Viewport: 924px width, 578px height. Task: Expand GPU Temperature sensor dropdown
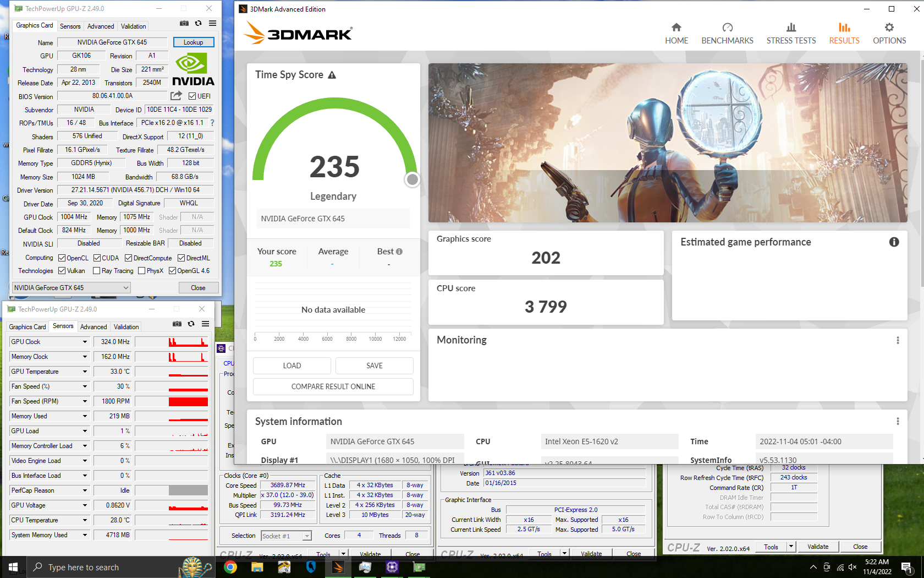coord(85,372)
